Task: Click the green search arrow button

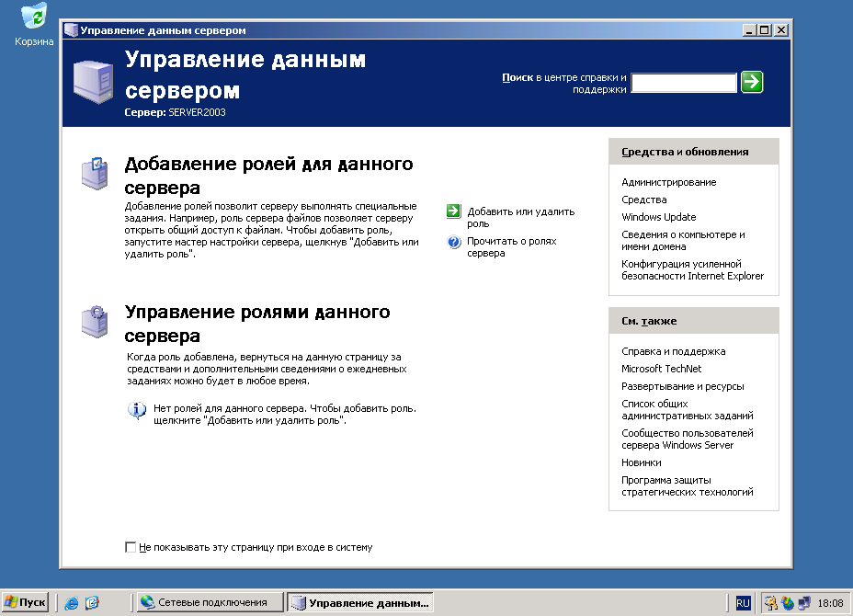Action: tap(752, 82)
